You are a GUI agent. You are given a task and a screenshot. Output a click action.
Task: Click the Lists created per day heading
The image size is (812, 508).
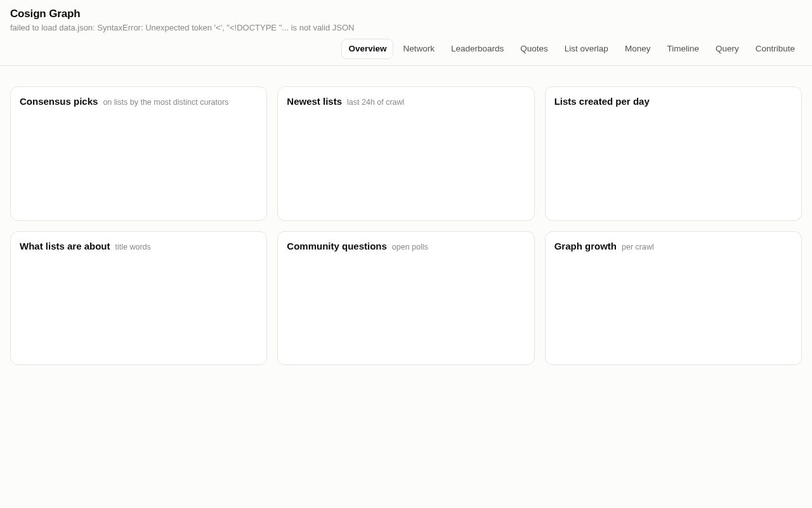point(601,102)
